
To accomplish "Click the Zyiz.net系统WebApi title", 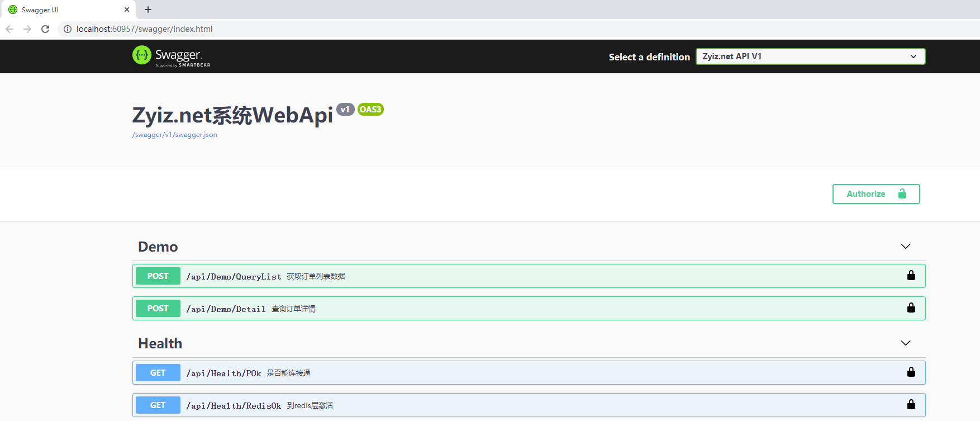I will coord(232,115).
